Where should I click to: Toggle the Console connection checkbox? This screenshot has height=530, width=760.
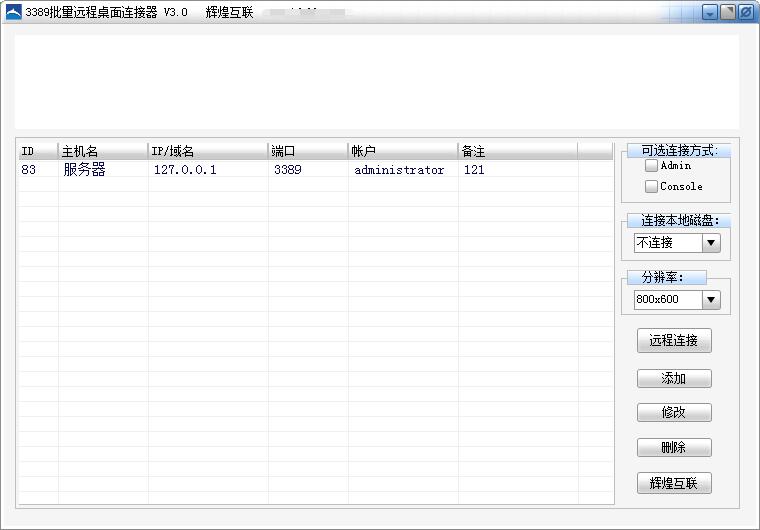coord(651,186)
